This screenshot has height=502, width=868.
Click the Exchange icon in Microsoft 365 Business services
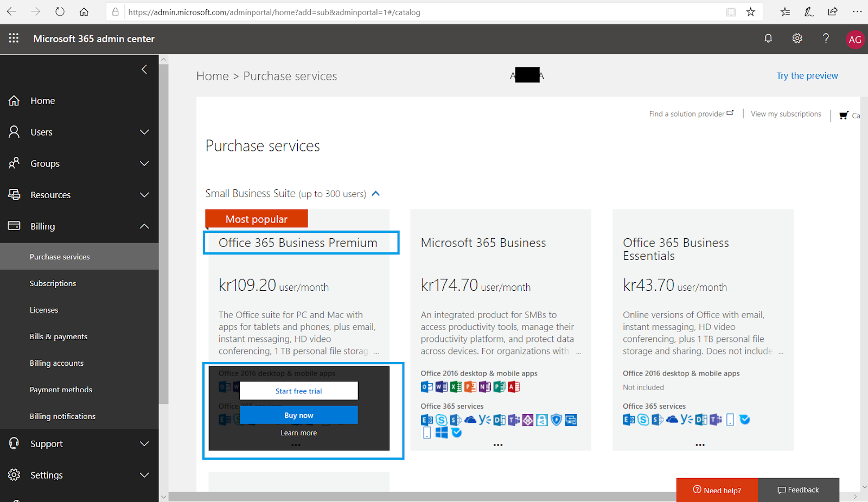427,420
